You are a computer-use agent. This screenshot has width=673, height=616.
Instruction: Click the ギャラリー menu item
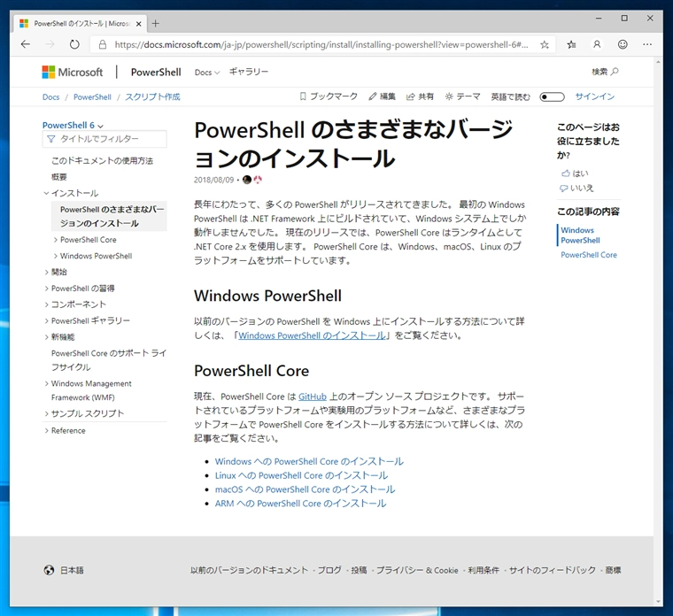click(249, 72)
